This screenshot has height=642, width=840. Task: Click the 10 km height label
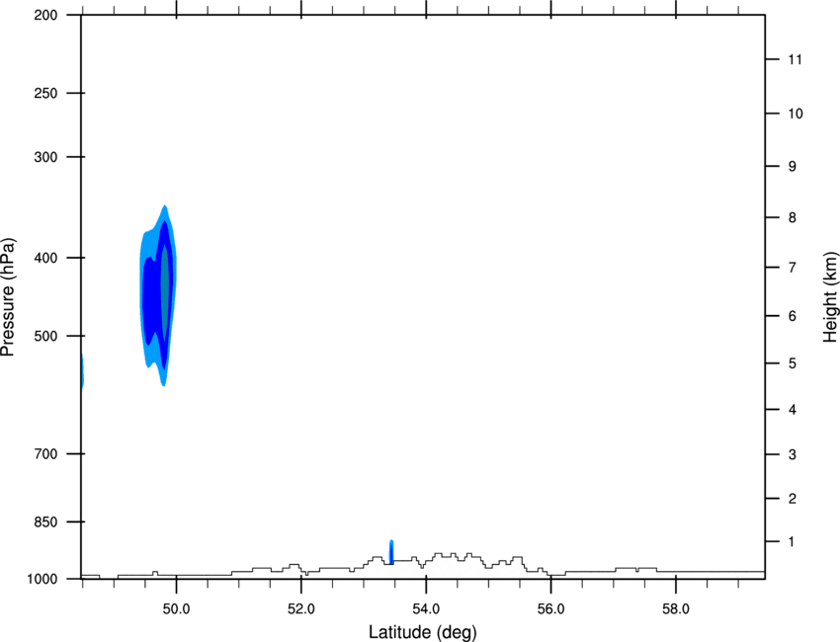tap(796, 114)
